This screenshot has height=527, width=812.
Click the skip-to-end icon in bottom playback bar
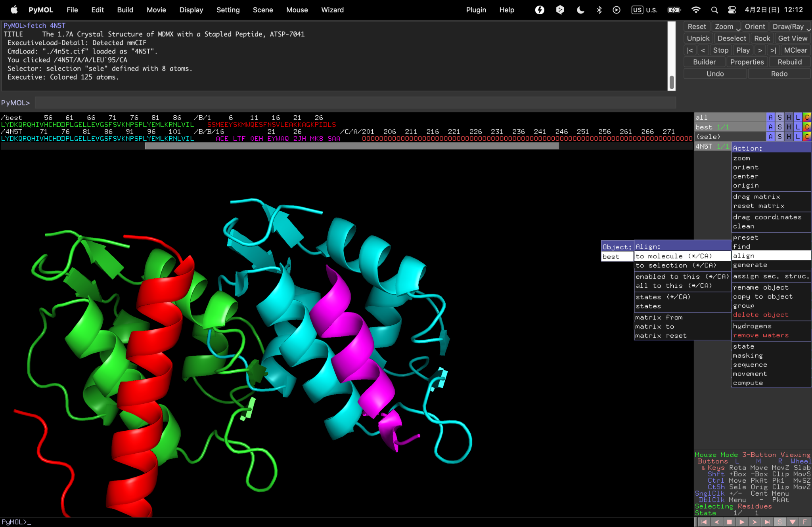[x=767, y=522]
